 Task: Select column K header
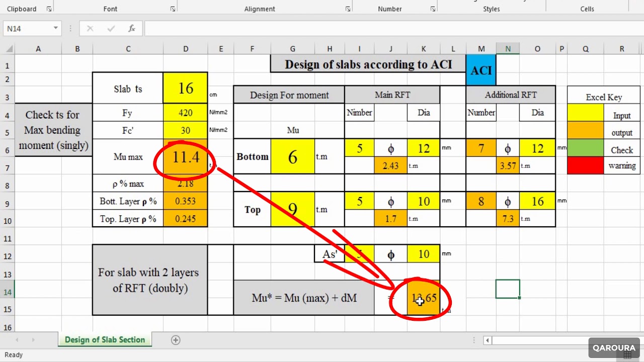[424, 49]
